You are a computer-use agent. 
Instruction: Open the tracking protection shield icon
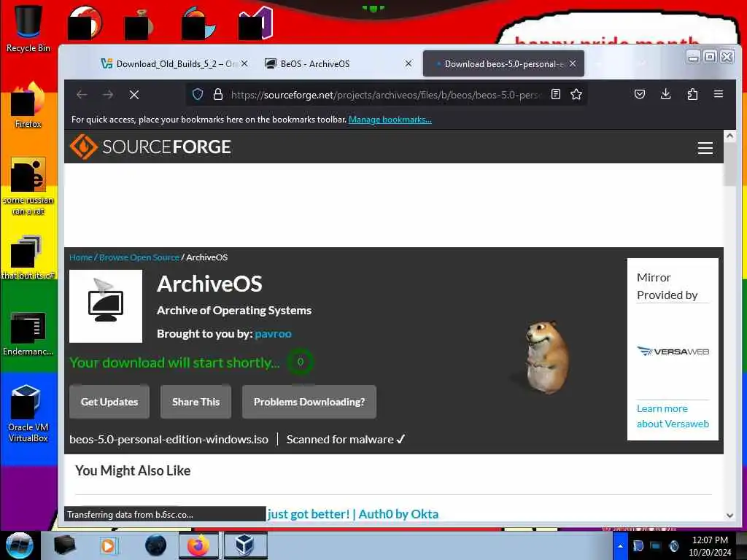(x=198, y=94)
